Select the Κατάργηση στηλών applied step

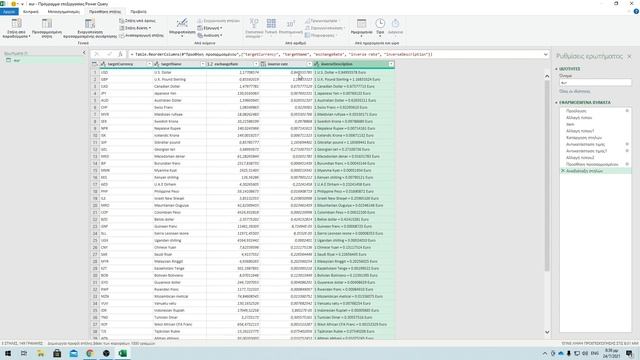pyautogui.click(x=584, y=138)
